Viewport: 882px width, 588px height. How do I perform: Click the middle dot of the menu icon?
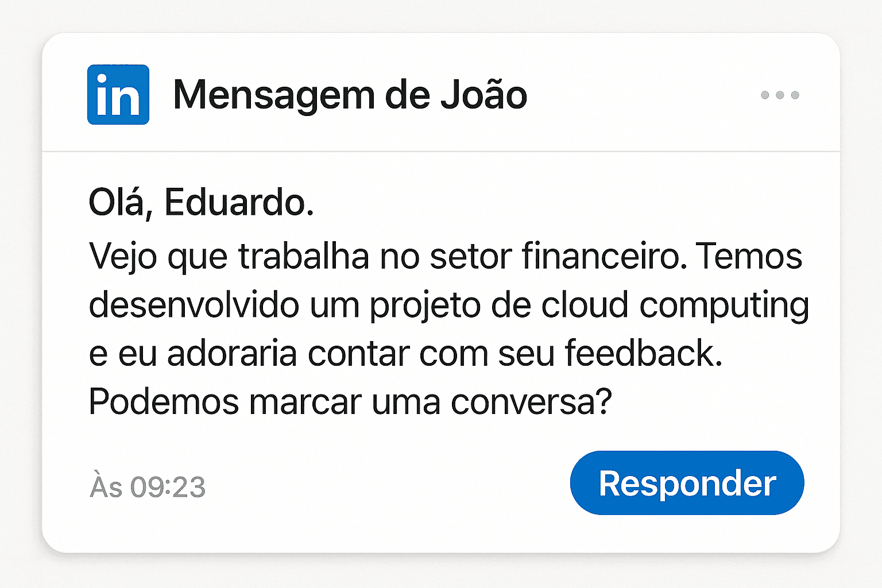781,95
